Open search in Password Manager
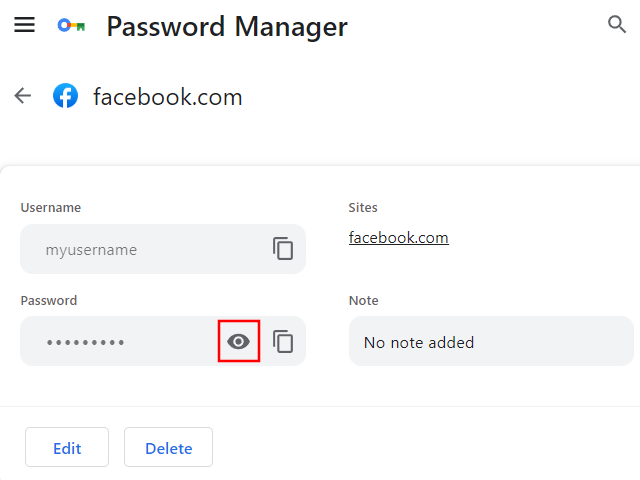Image resolution: width=640 pixels, height=480 pixels. tap(617, 25)
